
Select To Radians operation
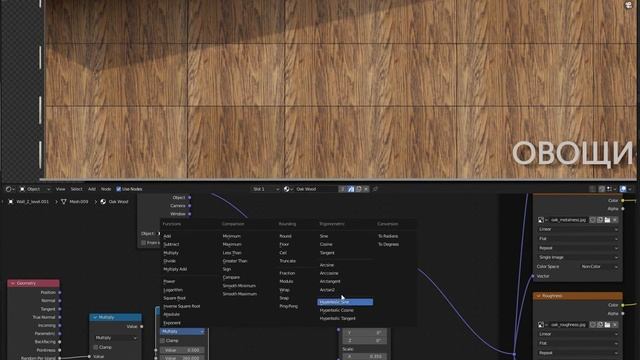coord(388,236)
